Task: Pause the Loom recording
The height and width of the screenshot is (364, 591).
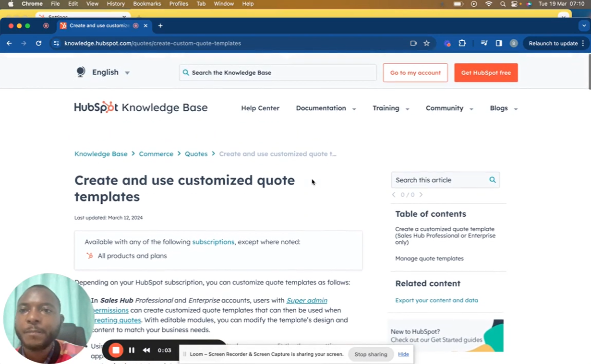Action: point(132,350)
